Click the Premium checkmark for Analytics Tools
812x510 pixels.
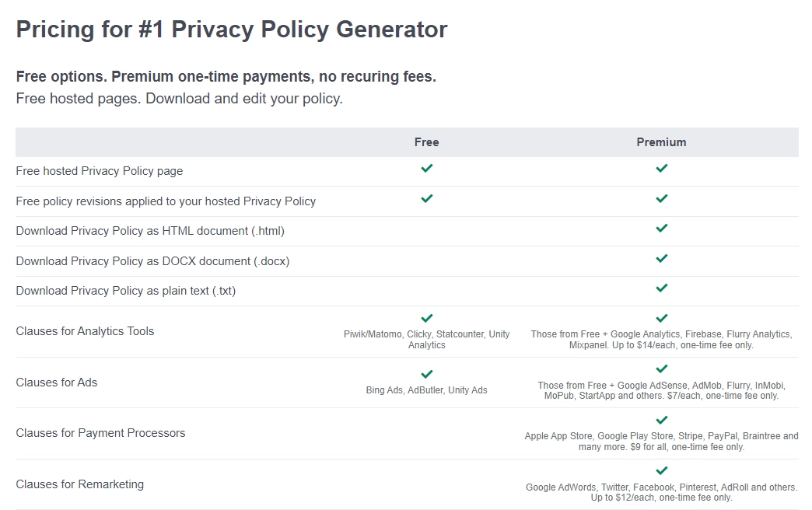[x=661, y=318]
